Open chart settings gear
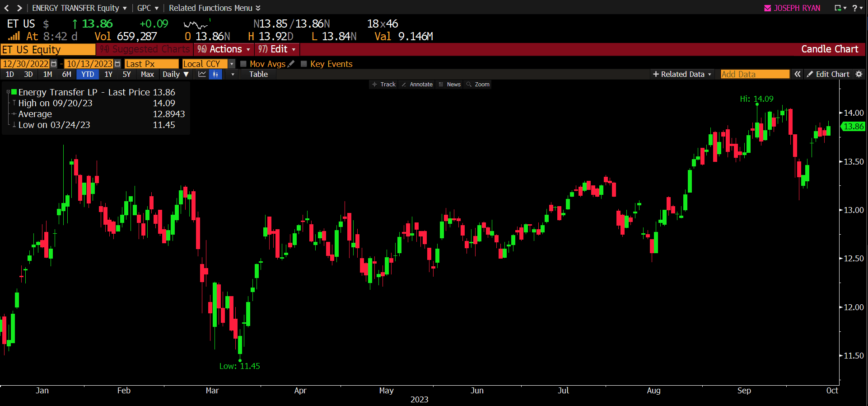868x406 pixels. (x=859, y=74)
